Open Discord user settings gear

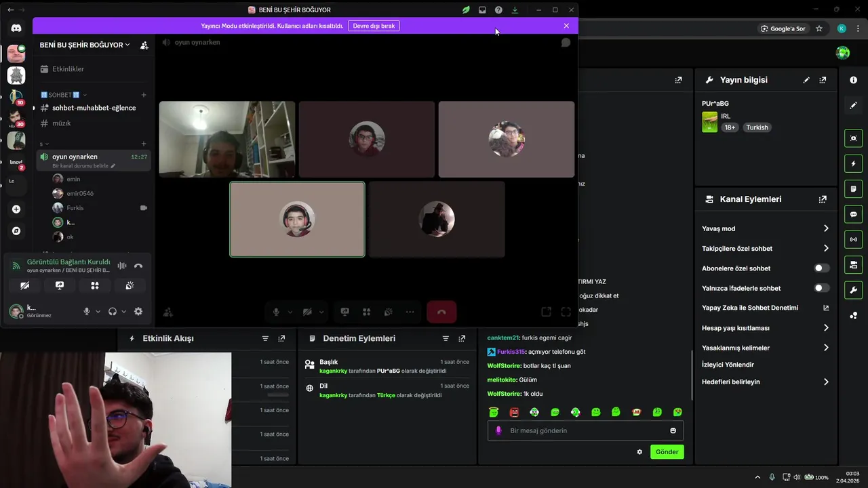138,312
